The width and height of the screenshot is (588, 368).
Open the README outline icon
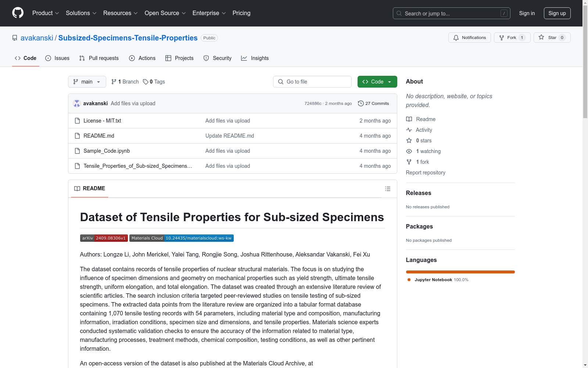(x=388, y=189)
